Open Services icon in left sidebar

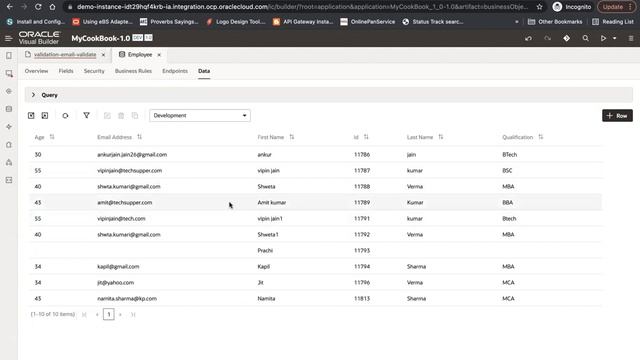(9, 91)
